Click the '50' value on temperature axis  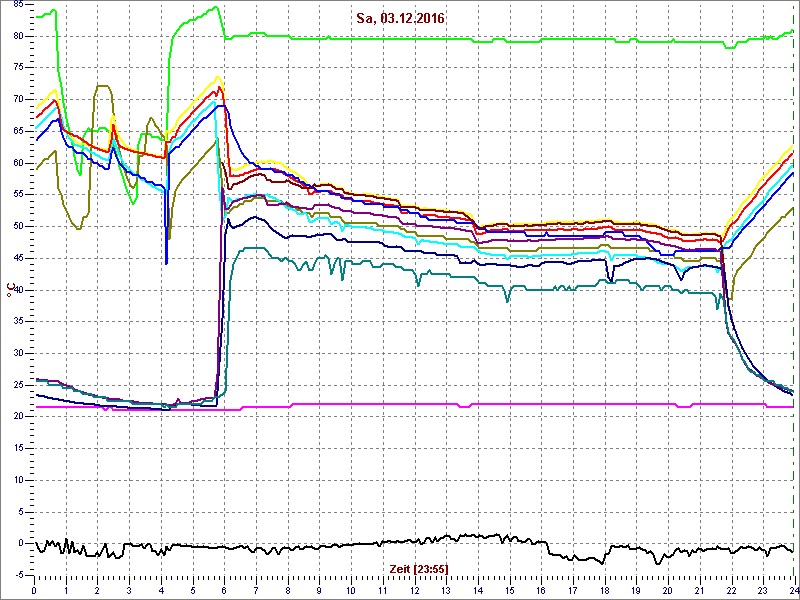click(x=17, y=227)
